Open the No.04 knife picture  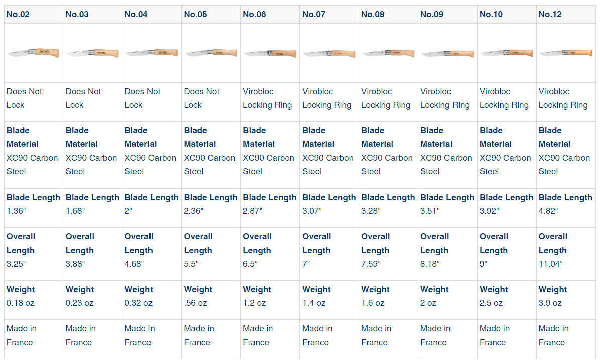pyautogui.click(x=152, y=53)
